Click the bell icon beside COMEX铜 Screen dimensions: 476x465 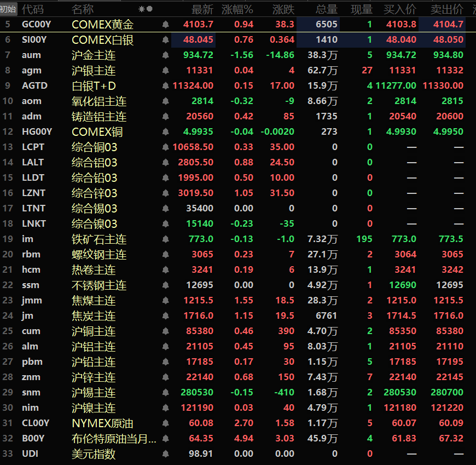(x=165, y=132)
